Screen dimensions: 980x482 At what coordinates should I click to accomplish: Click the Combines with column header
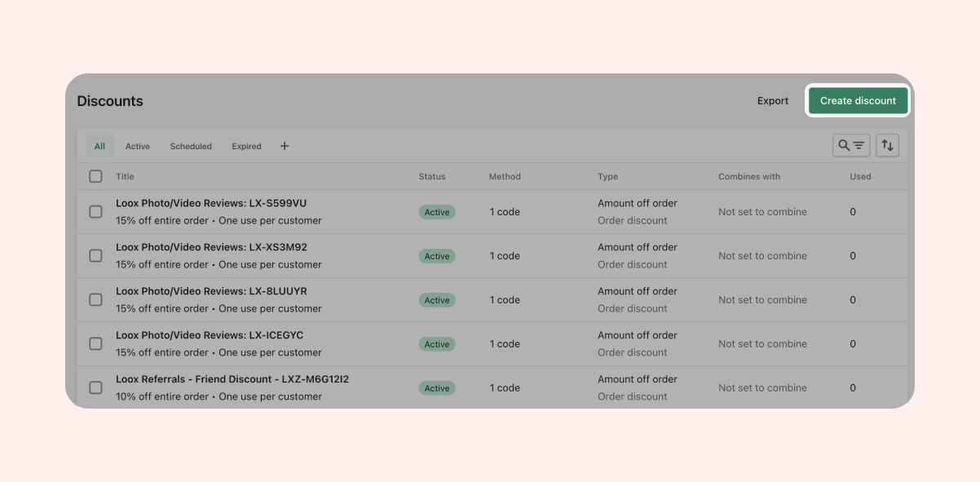749,176
